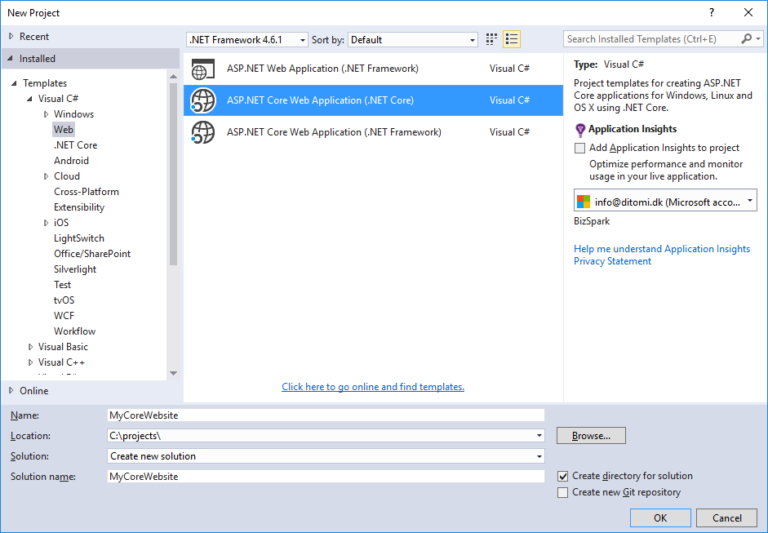The image size is (768, 533).
Task: Click the Browse... button
Action: click(x=591, y=436)
